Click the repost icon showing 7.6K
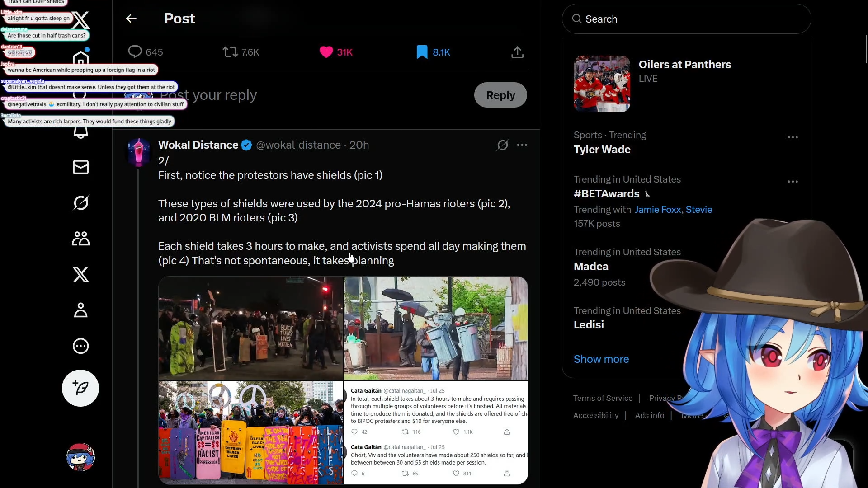Viewport: 868px width, 488px height. click(231, 52)
